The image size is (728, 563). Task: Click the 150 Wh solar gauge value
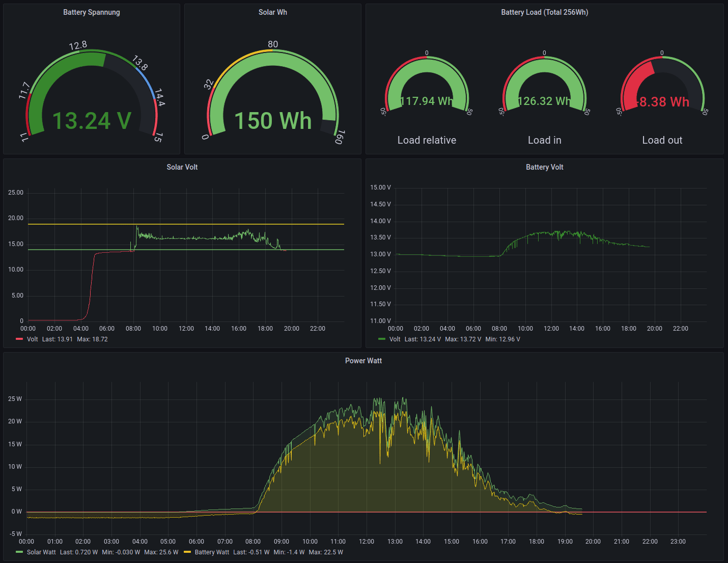(x=273, y=121)
